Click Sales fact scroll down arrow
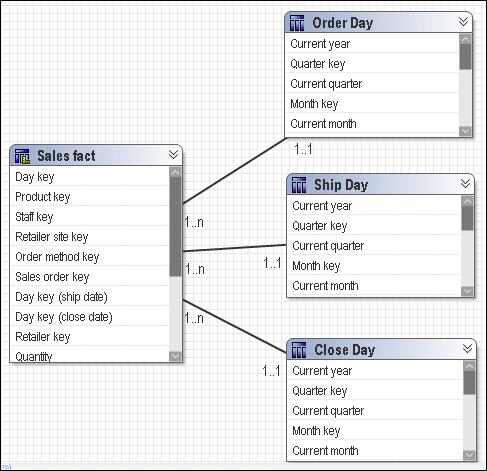The width and height of the screenshot is (487, 471). (175, 356)
